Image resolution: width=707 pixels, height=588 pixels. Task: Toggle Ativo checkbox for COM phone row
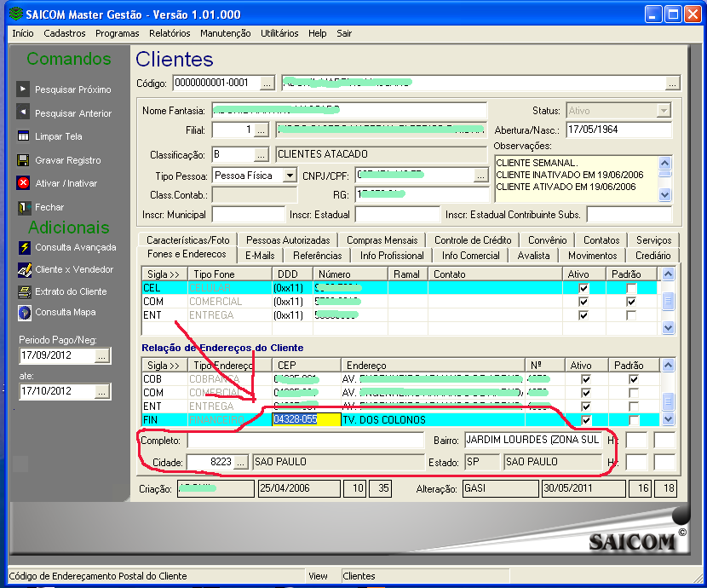[x=583, y=302]
